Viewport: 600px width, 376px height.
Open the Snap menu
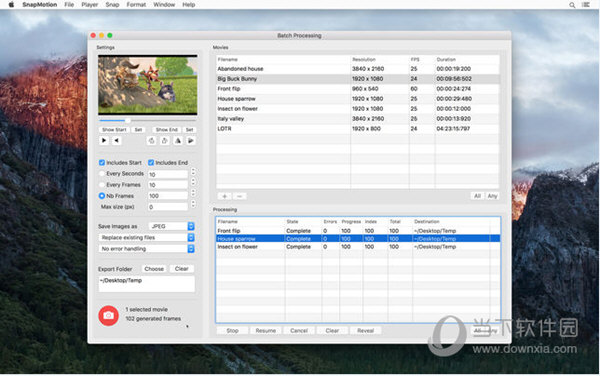(x=112, y=5)
